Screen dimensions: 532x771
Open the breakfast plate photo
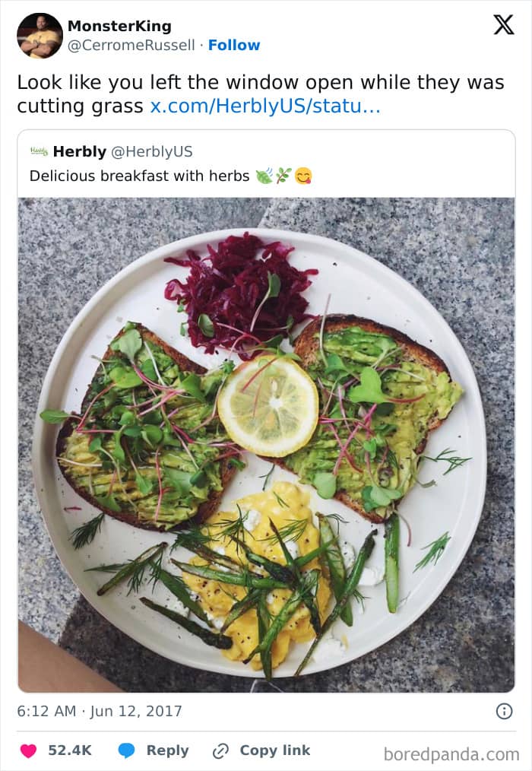(x=266, y=445)
